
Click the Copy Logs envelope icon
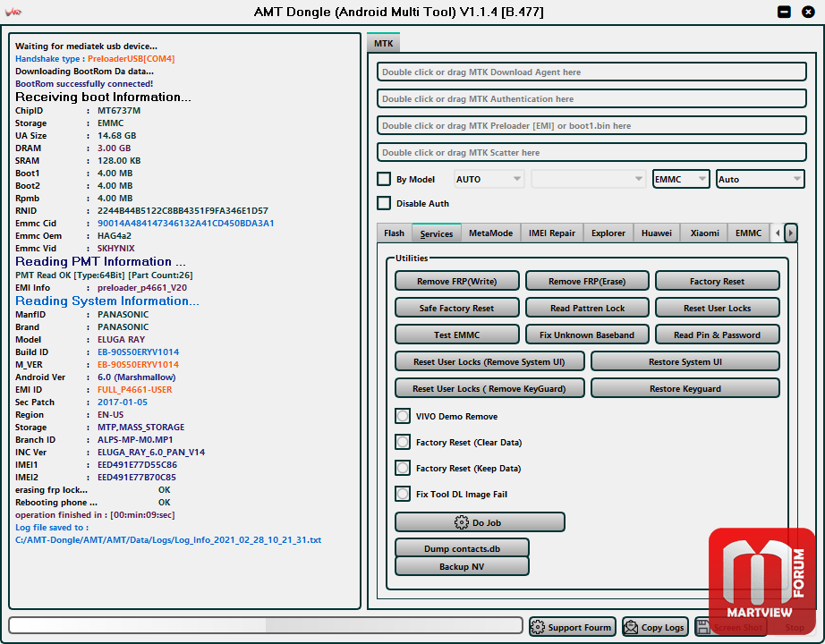(x=631, y=627)
